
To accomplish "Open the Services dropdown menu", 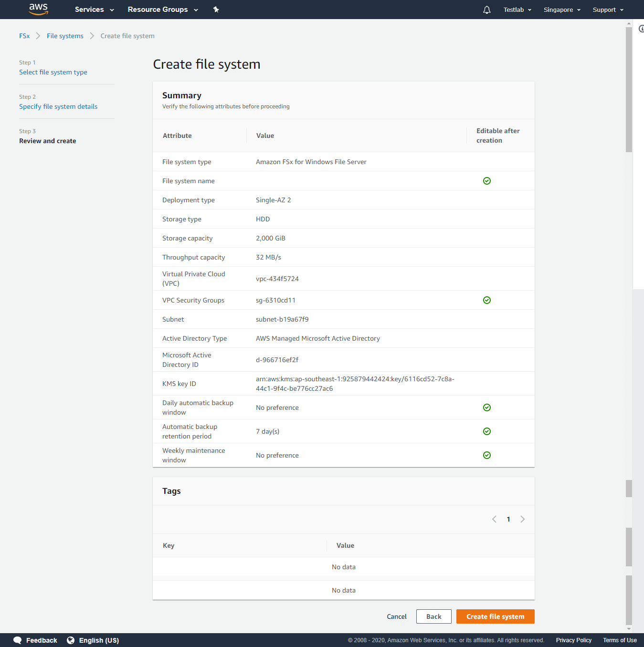I will 95,10.
